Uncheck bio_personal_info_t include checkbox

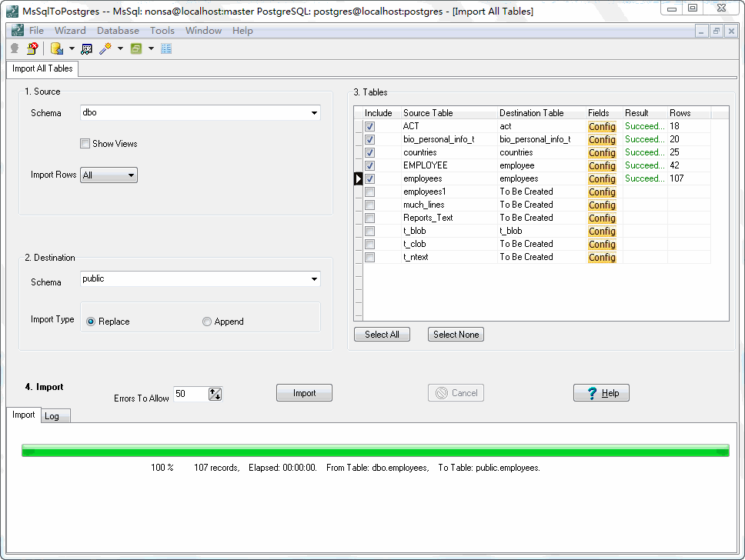coord(369,140)
